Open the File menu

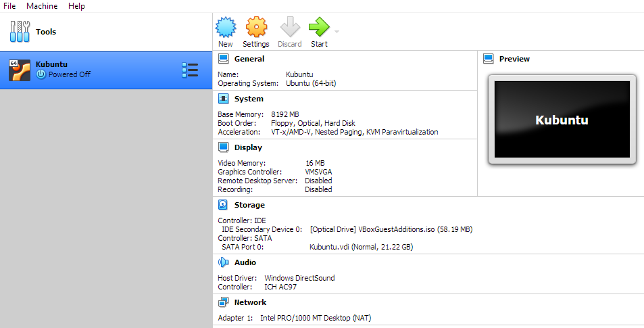pyautogui.click(x=9, y=6)
